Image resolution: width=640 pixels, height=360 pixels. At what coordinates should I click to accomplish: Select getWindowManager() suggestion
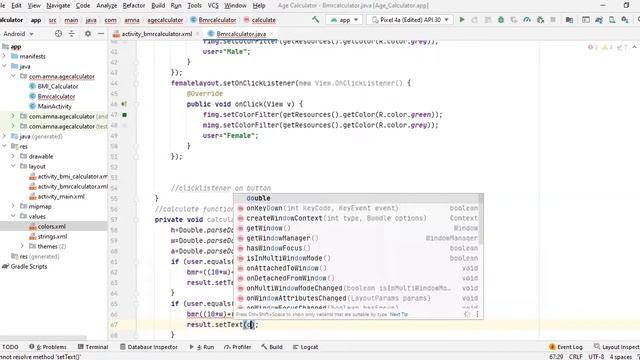point(357,238)
